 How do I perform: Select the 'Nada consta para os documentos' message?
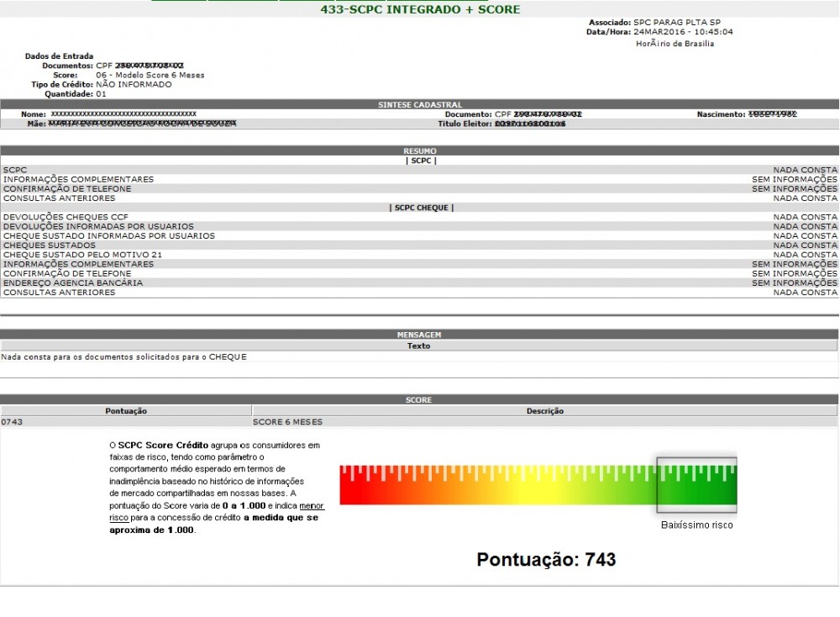pyautogui.click(x=123, y=357)
